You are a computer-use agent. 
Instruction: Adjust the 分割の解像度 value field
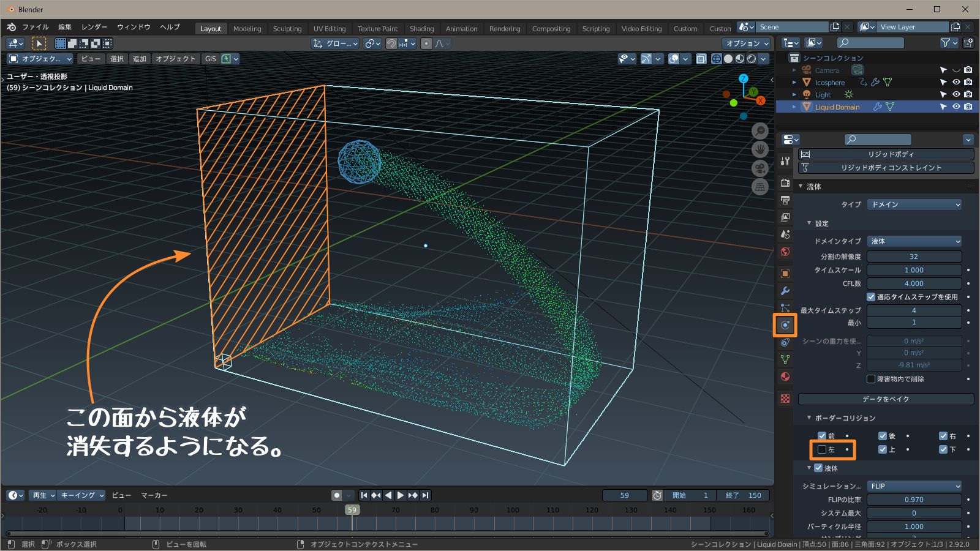pyautogui.click(x=914, y=257)
